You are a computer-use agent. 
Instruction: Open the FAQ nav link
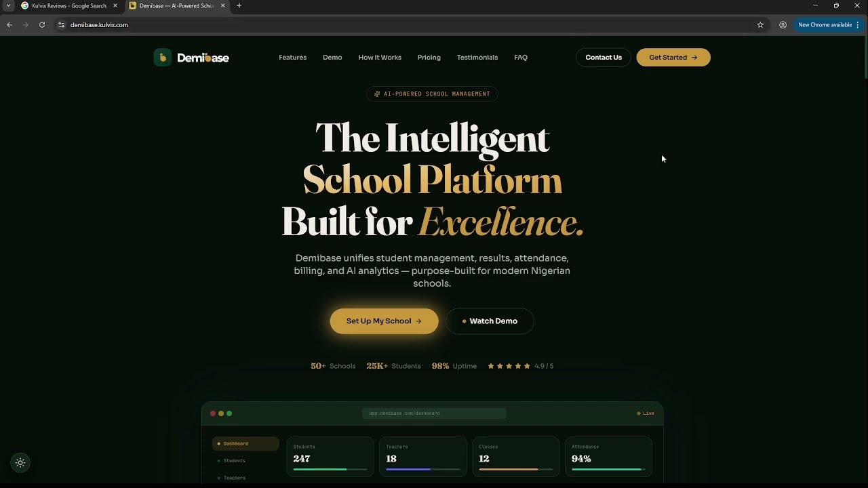[521, 58]
